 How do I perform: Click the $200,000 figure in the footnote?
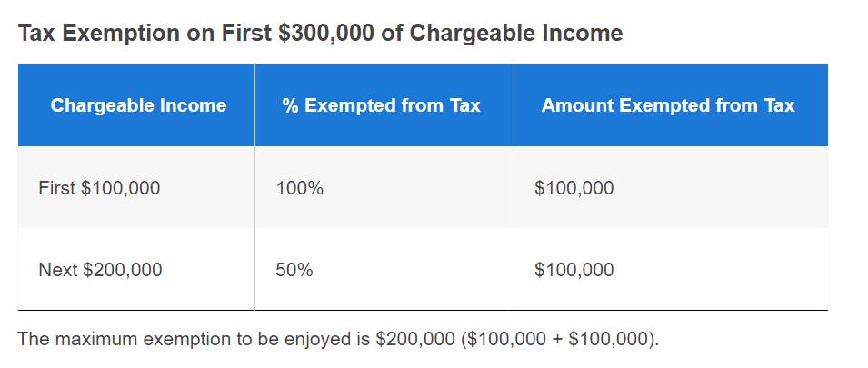pyautogui.click(x=415, y=339)
